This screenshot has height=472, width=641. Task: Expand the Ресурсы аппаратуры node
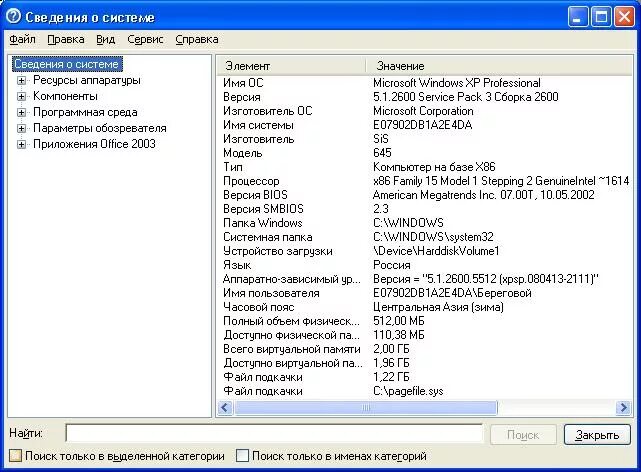click(x=21, y=81)
